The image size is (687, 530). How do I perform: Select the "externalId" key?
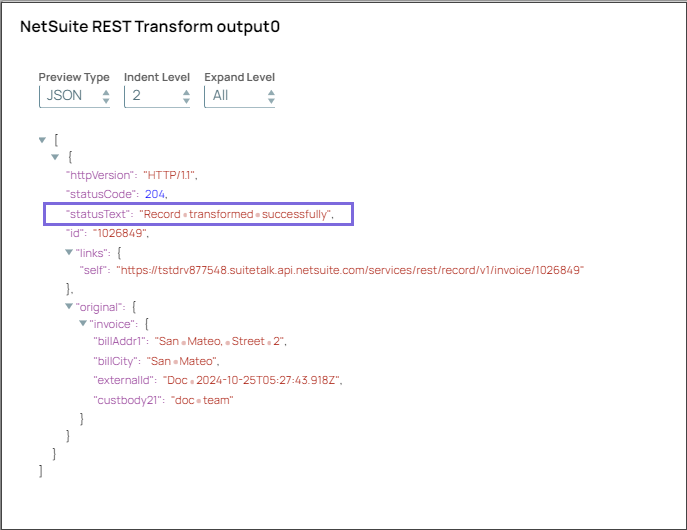[124, 380]
